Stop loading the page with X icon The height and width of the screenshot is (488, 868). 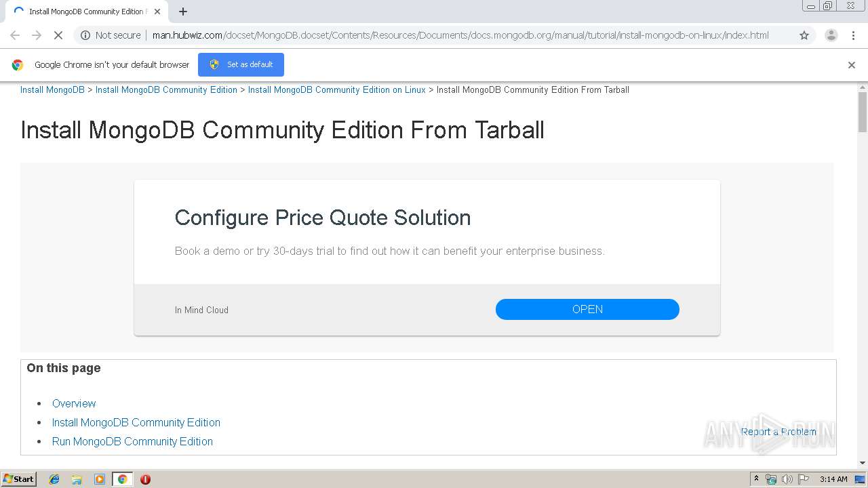(58, 35)
